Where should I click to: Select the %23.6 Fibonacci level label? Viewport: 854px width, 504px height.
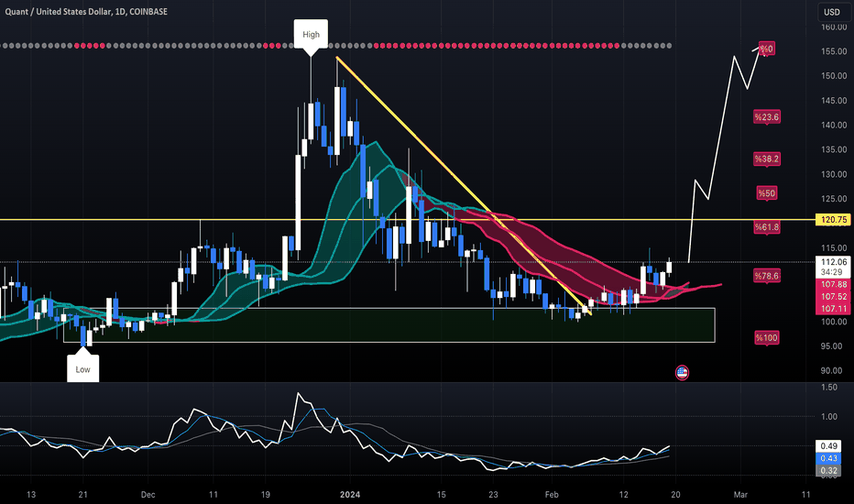(x=766, y=116)
